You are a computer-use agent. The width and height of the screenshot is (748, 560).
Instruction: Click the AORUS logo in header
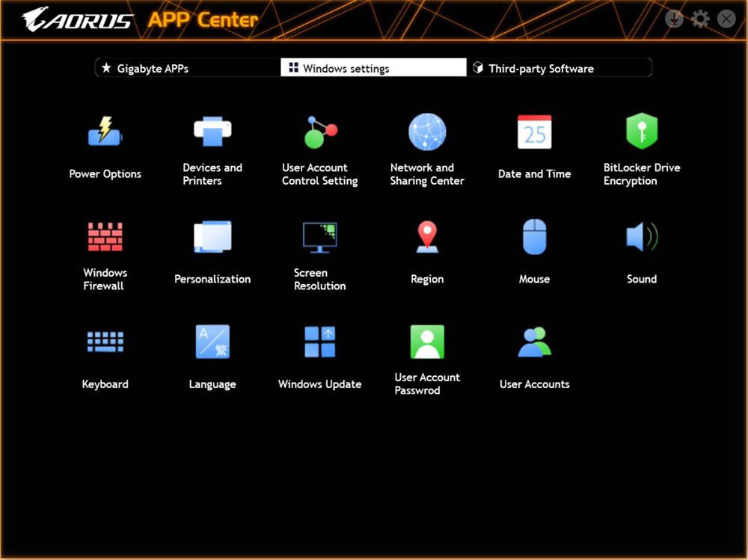pos(77,19)
